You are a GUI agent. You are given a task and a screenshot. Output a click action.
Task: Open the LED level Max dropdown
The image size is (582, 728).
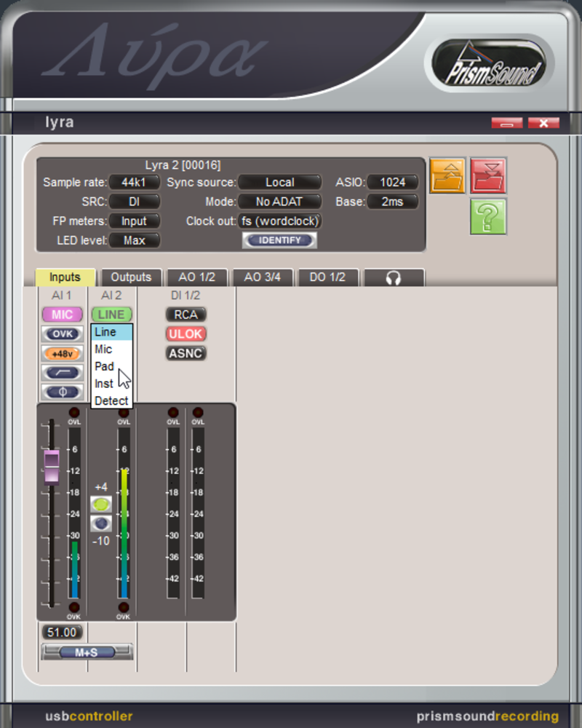134,240
